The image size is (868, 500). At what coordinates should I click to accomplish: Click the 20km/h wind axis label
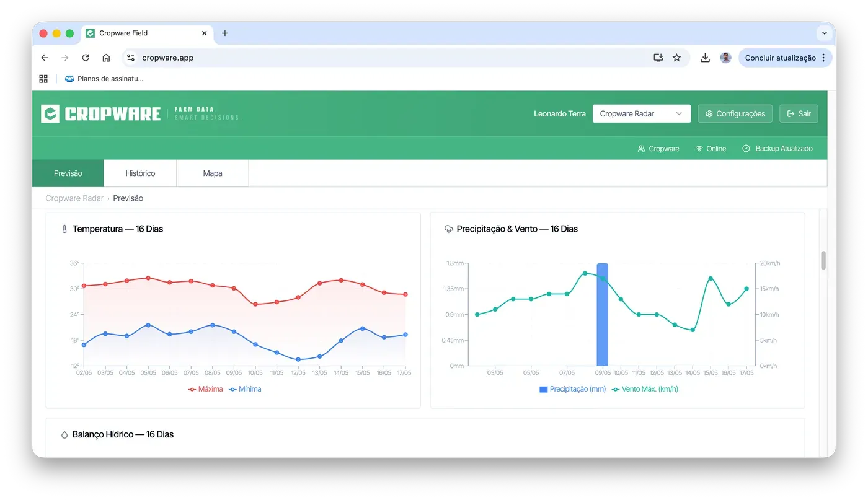click(770, 263)
